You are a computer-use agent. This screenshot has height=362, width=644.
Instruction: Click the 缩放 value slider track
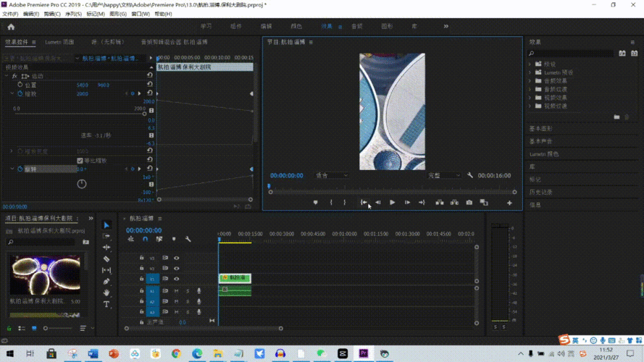click(x=78, y=113)
